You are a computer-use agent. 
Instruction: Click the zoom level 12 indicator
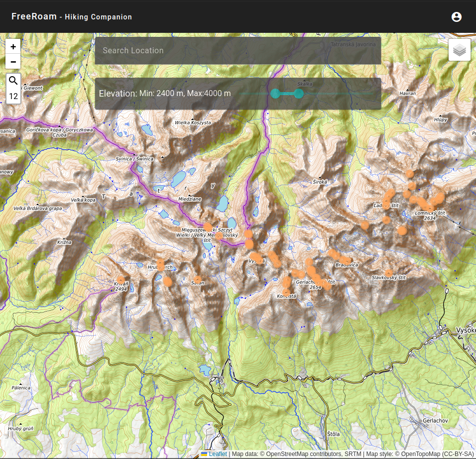[x=13, y=96]
